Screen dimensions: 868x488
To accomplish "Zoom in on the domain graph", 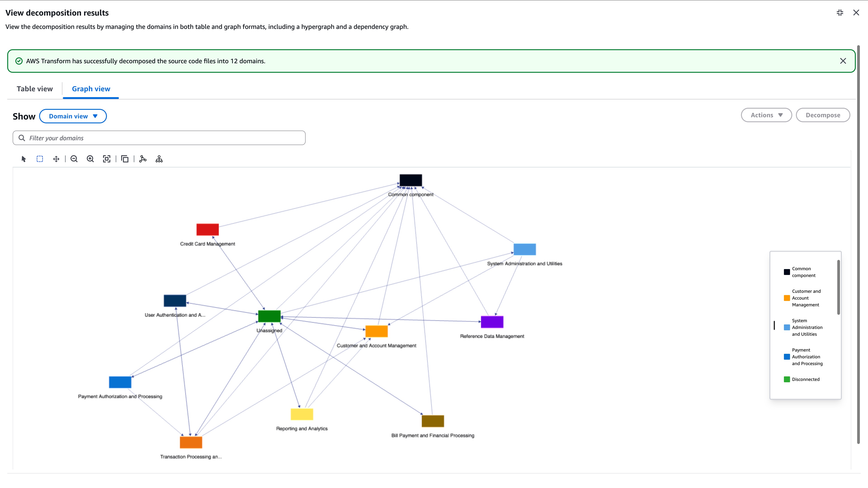I will (x=90, y=159).
